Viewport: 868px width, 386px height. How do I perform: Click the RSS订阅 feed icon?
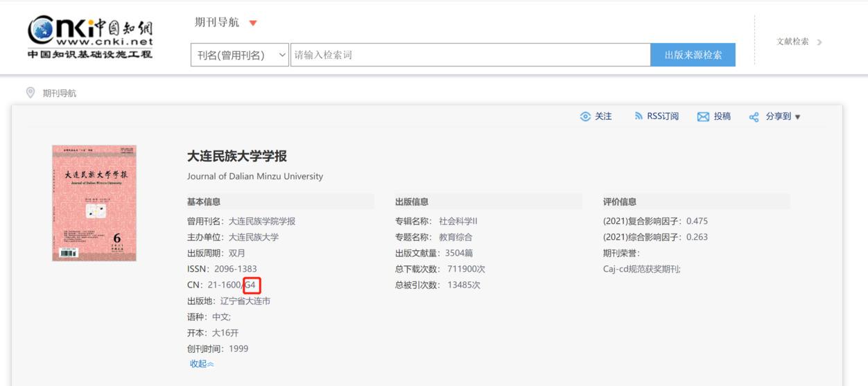point(639,116)
